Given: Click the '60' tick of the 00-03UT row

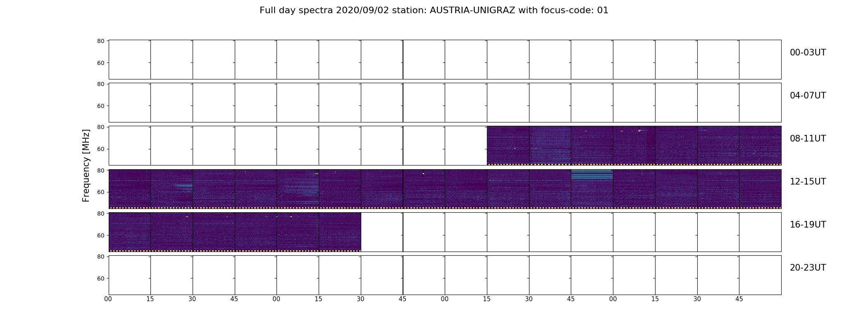Looking at the screenshot, I should coord(100,63).
